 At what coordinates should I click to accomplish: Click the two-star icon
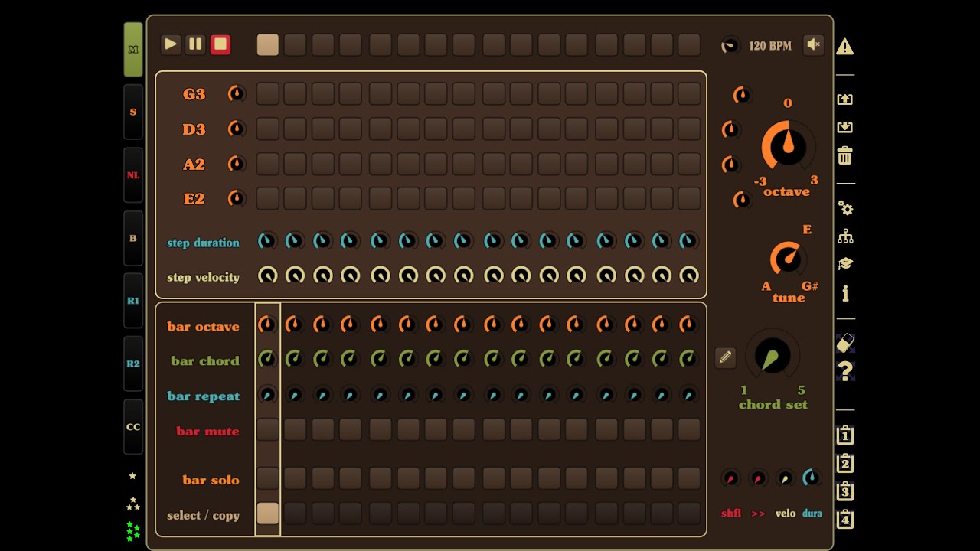[x=133, y=504]
